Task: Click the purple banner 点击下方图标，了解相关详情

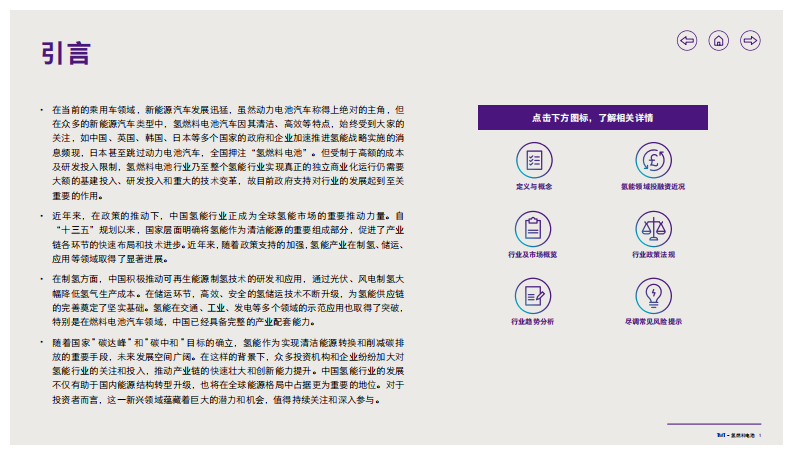Action: pyautogui.click(x=593, y=118)
